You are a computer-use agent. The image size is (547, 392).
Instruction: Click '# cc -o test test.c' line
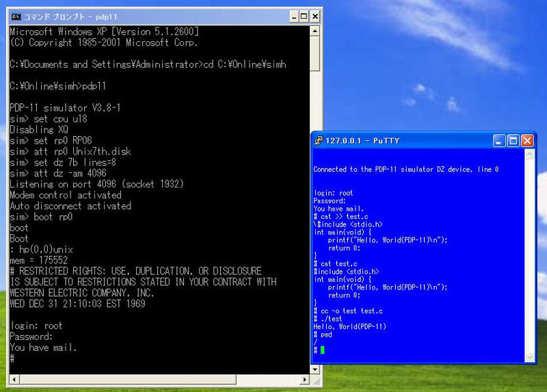pos(348,311)
